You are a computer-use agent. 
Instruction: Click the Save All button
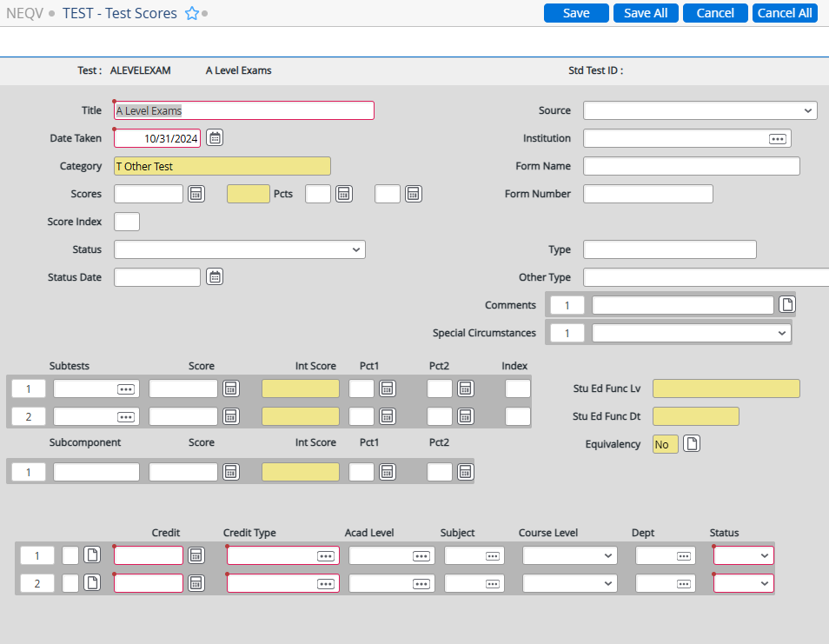[x=646, y=13]
